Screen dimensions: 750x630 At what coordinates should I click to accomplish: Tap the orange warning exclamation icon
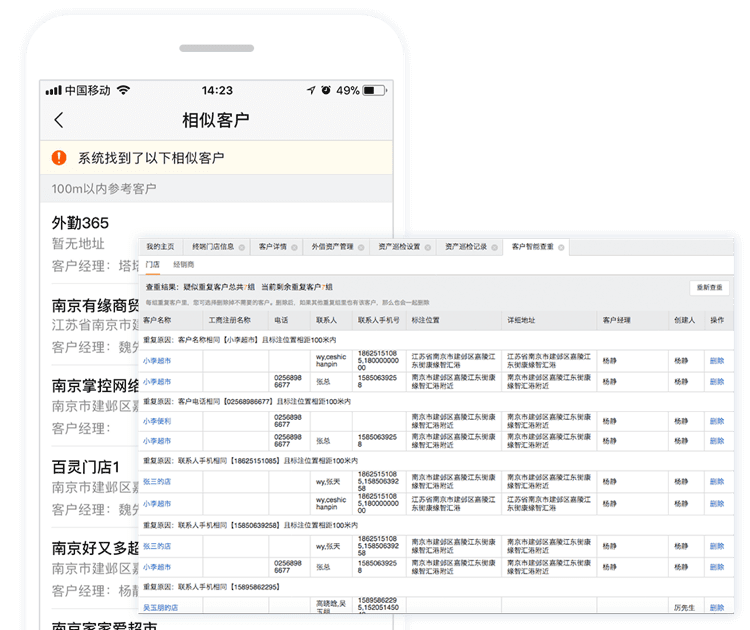pyautogui.click(x=59, y=157)
